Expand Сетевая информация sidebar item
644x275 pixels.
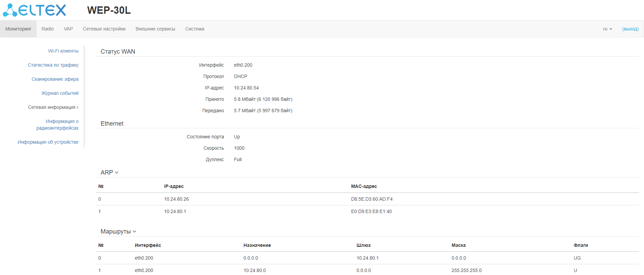pos(53,107)
